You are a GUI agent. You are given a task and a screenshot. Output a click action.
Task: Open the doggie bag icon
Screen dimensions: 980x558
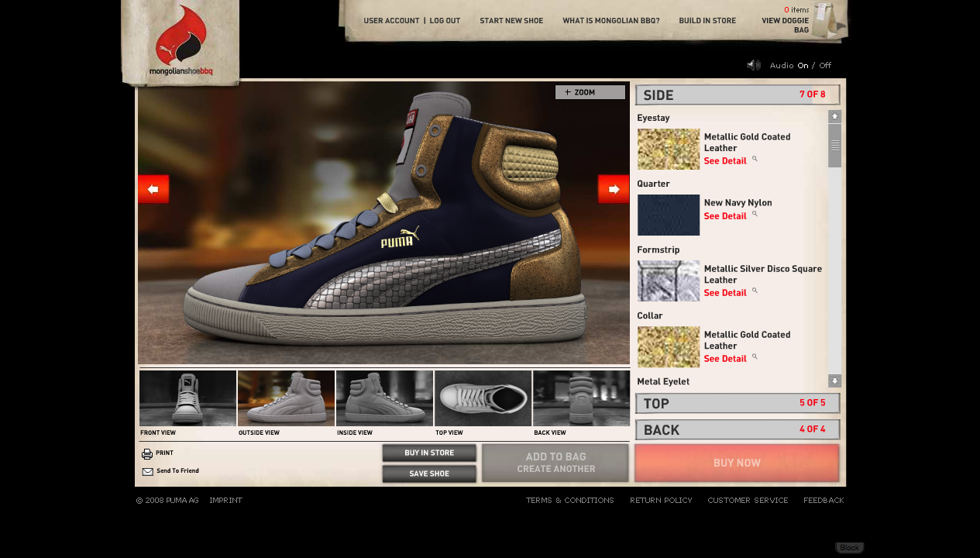click(825, 20)
